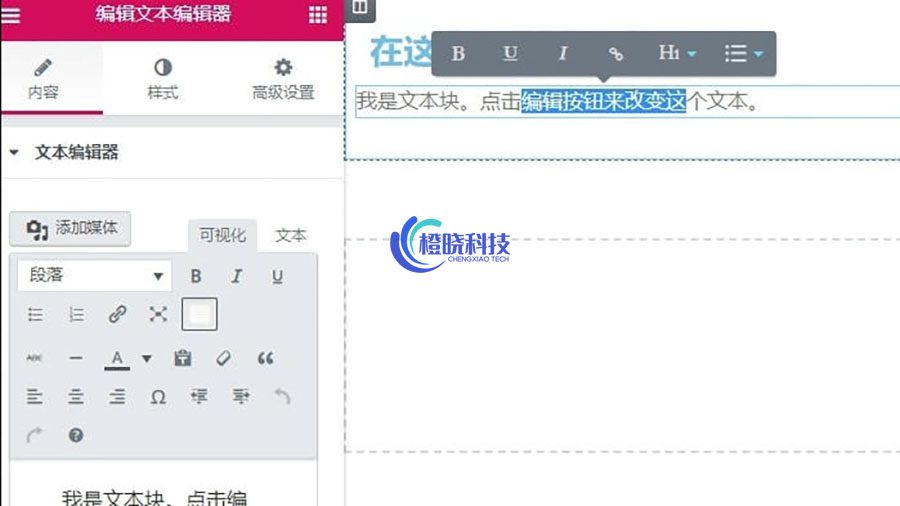900x506 pixels.
Task: Open the 段落 paragraph format dropdown
Action: click(94, 276)
